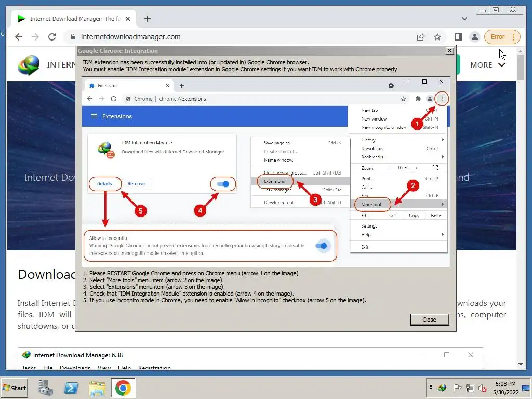Open Chrome's three-dot menu beside Error

click(x=514, y=37)
